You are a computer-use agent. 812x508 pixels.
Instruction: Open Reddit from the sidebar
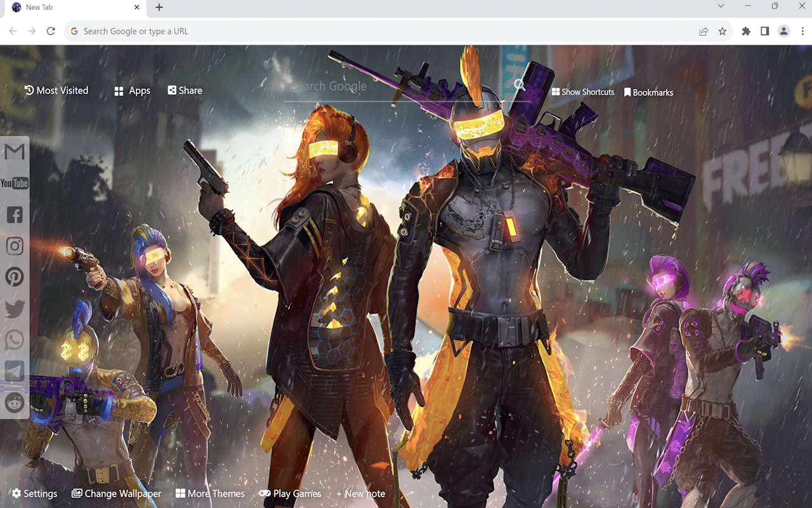pos(15,402)
